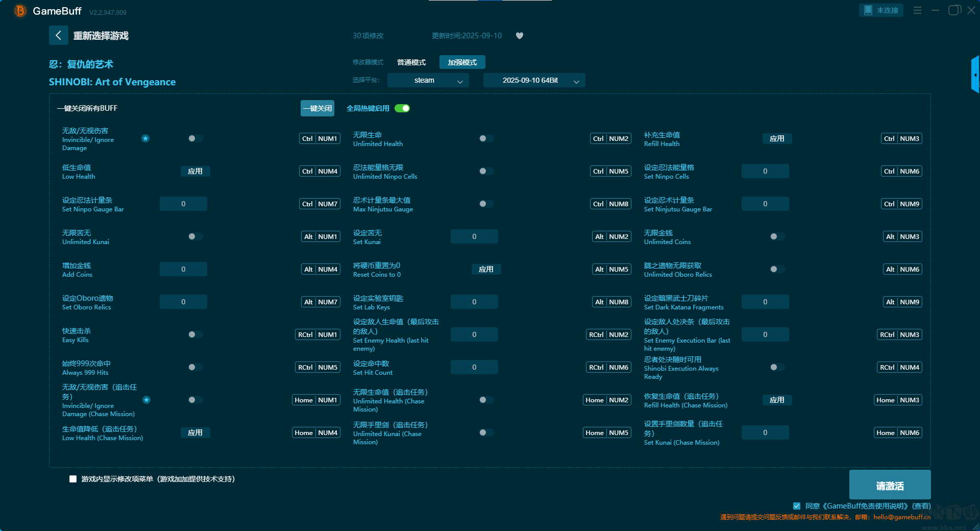Viewport: 980px width, 531px height.
Task: Go back with the reselect game arrow
Action: coord(58,35)
